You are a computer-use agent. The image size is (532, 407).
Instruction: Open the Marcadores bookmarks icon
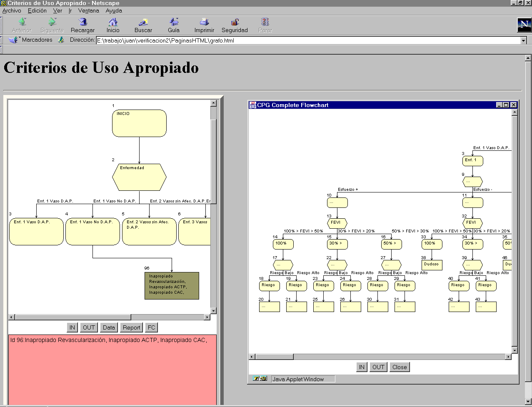pos(13,40)
